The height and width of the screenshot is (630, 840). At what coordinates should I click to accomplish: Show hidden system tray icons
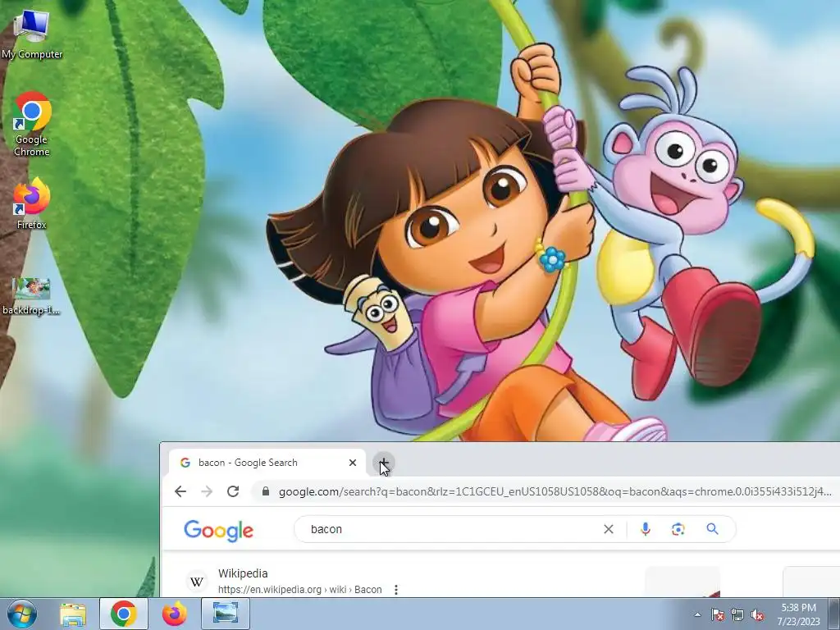(x=697, y=614)
